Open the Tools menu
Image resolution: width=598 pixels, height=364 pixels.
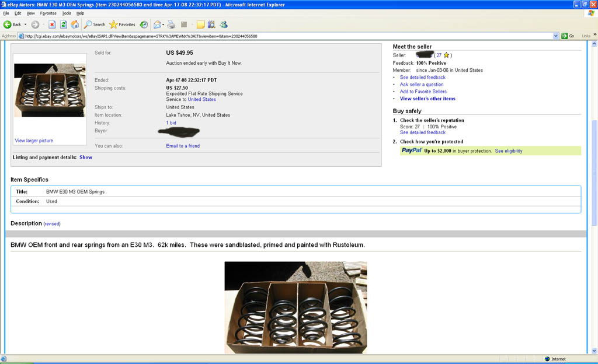point(67,13)
